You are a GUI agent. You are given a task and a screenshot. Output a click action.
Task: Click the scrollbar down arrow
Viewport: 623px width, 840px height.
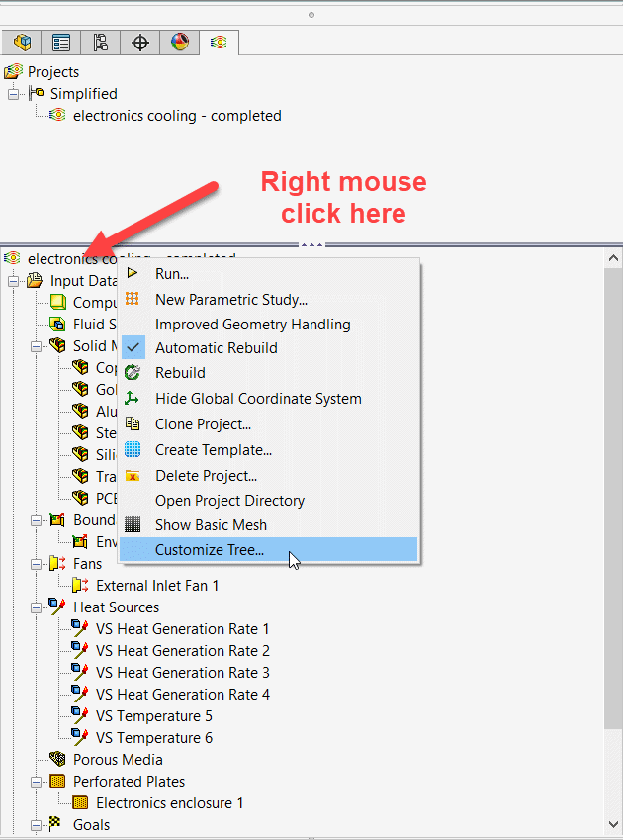coord(613,824)
